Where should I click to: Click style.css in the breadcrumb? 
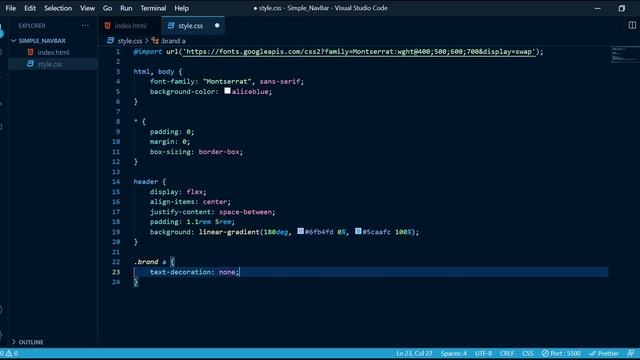pos(130,41)
